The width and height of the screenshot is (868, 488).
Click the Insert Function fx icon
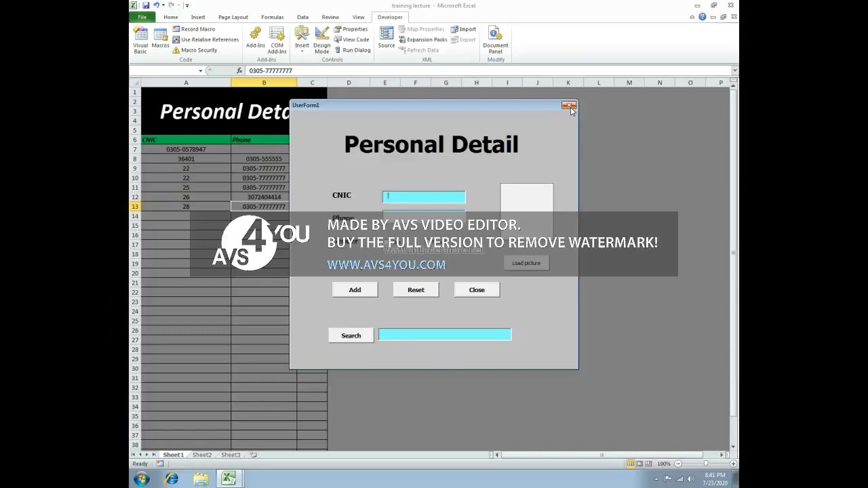[x=239, y=70]
